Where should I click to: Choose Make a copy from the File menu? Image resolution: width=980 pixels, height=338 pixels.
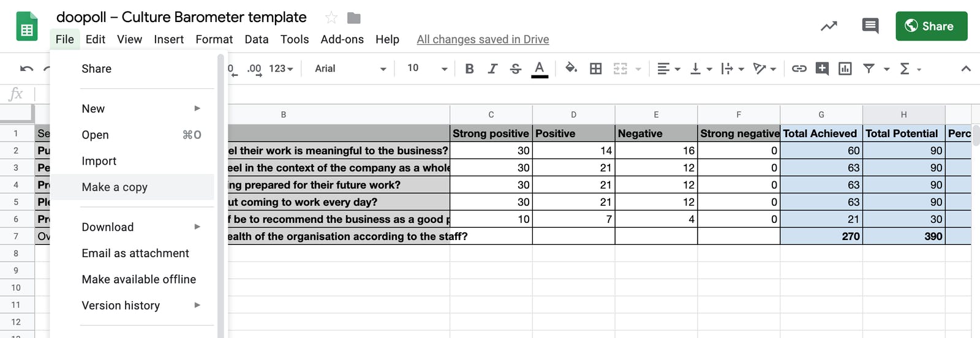click(115, 187)
